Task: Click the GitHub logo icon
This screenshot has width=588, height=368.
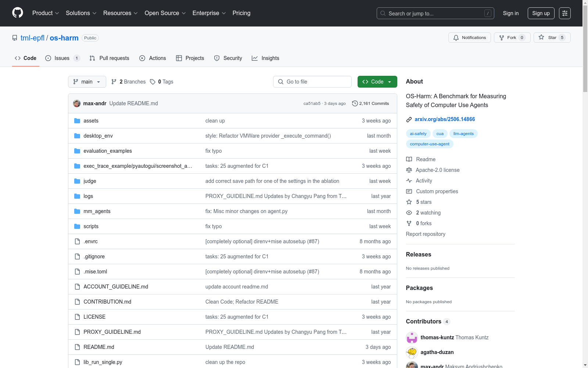Action: tap(18, 13)
